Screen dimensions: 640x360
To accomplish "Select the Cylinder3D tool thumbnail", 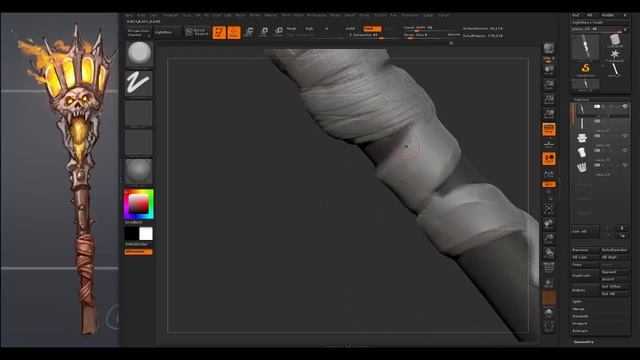I will [615, 41].
